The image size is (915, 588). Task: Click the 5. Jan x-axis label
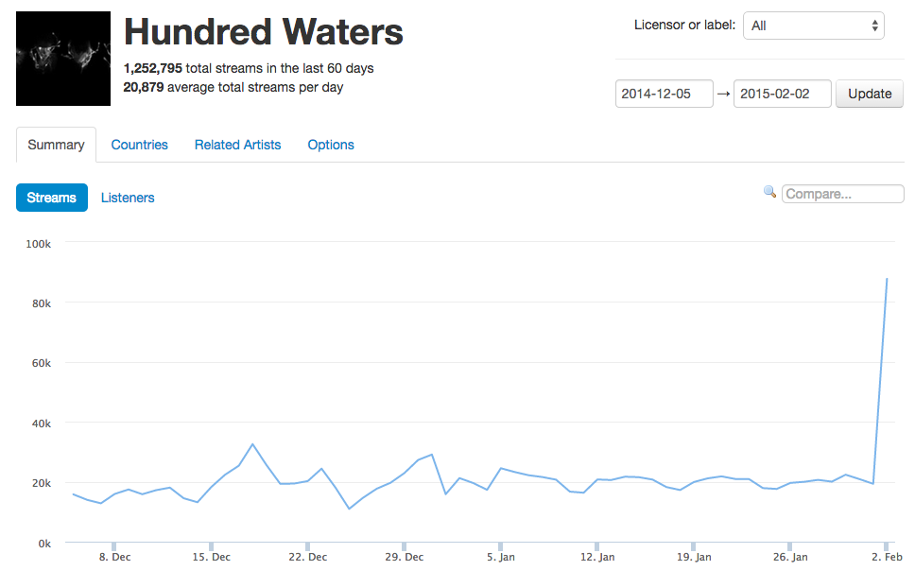[501, 557]
